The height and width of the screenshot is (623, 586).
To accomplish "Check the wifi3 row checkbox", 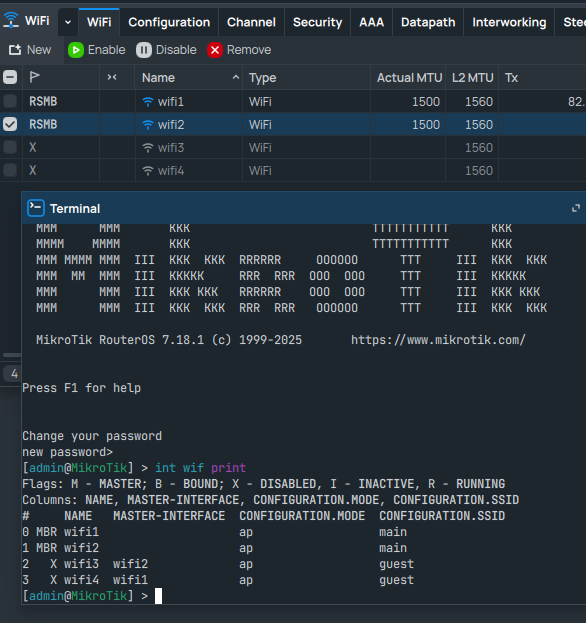I will (x=10, y=147).
